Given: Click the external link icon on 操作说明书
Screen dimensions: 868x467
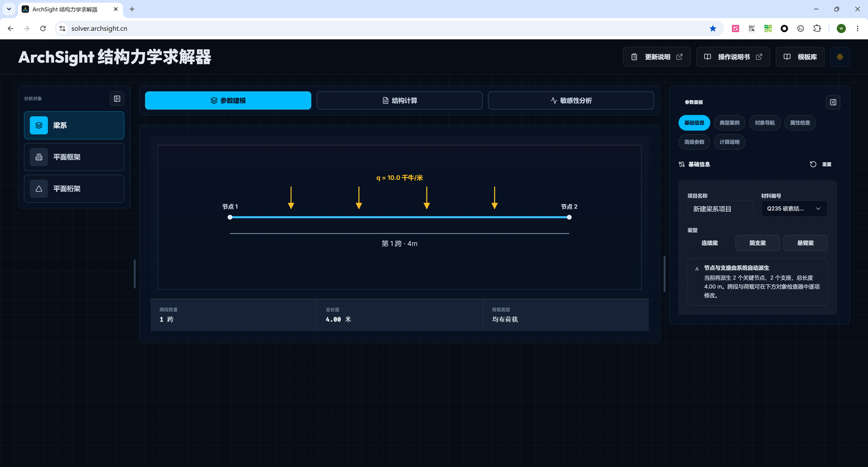Looking at the screenshot, I should point(759,57).
